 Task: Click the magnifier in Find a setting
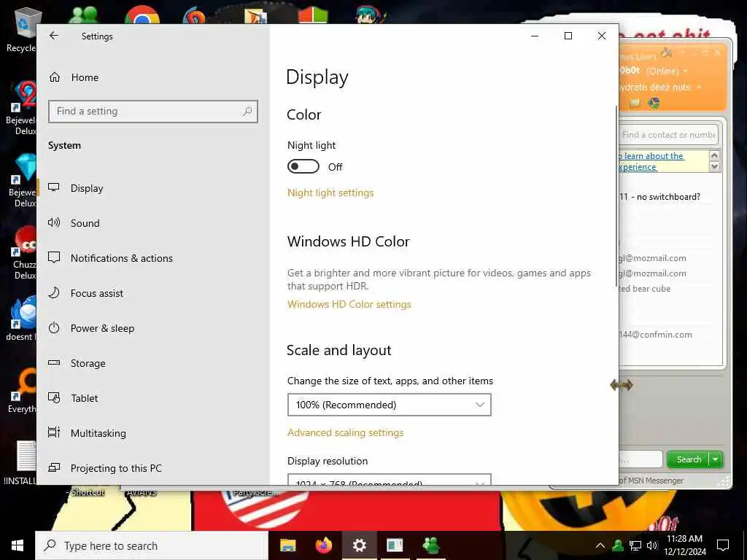[x=247, y=111]
